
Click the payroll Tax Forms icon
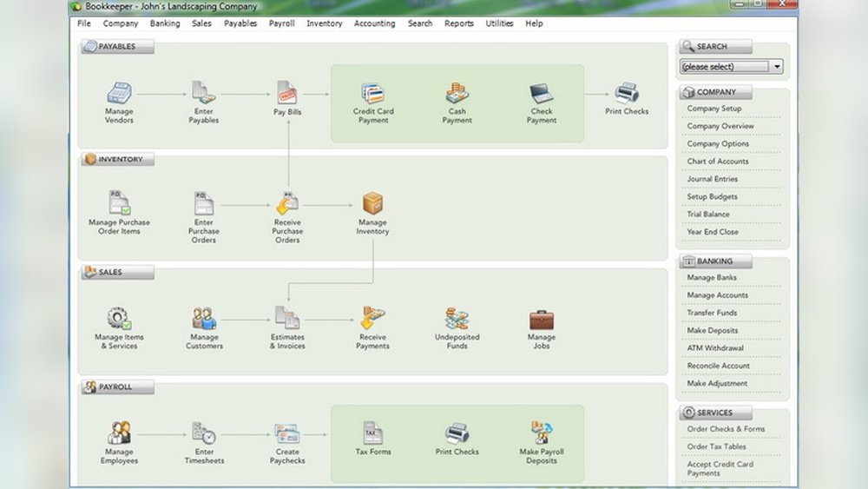(373, 433)
